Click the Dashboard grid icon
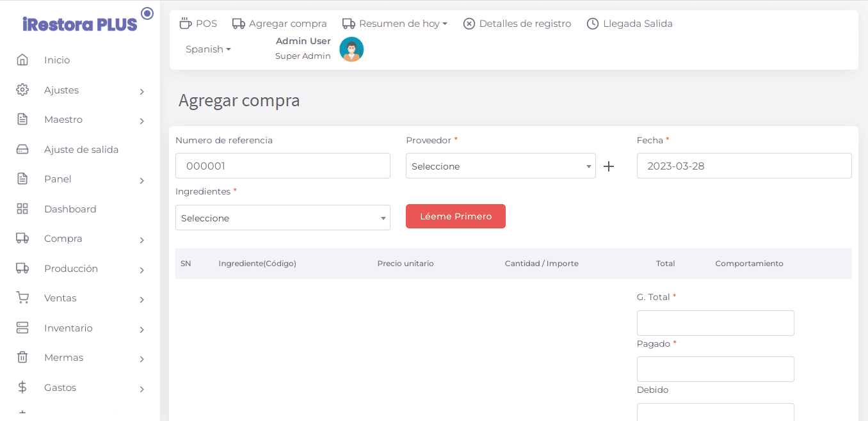 point(22,209)
